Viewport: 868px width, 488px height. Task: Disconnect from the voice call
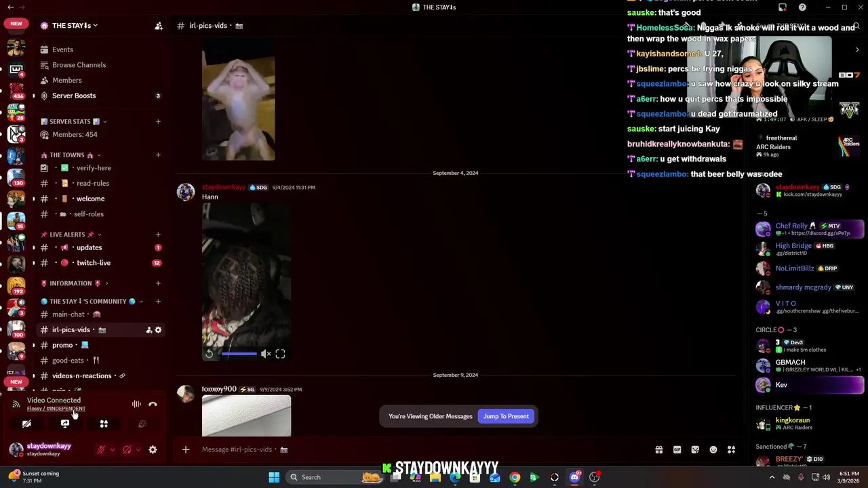(x=153, y=405)
